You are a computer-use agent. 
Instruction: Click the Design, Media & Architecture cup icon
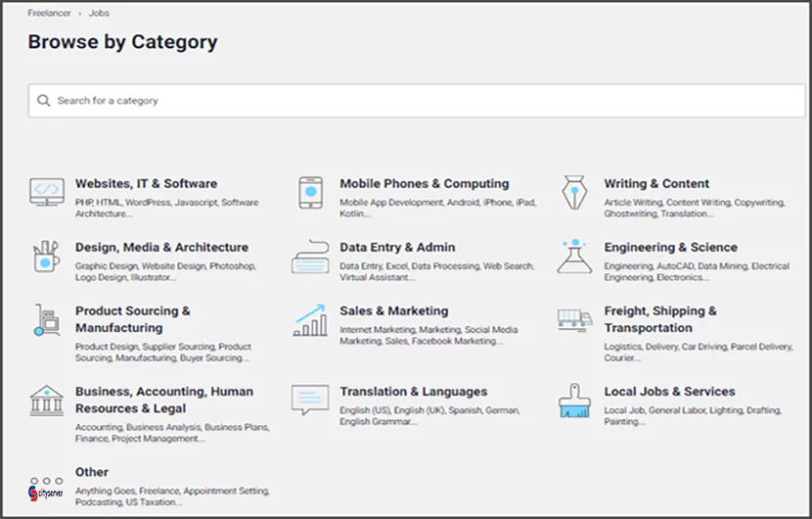pos(46,257)
